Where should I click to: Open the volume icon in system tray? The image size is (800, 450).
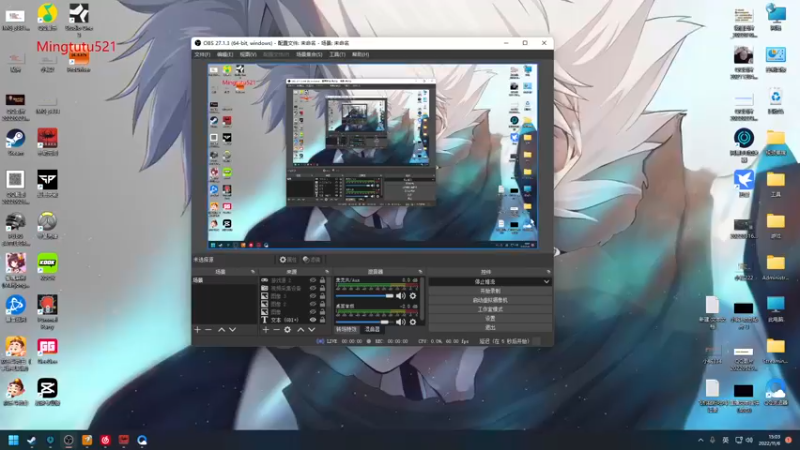pyautogui.click(x=749, y=440)
